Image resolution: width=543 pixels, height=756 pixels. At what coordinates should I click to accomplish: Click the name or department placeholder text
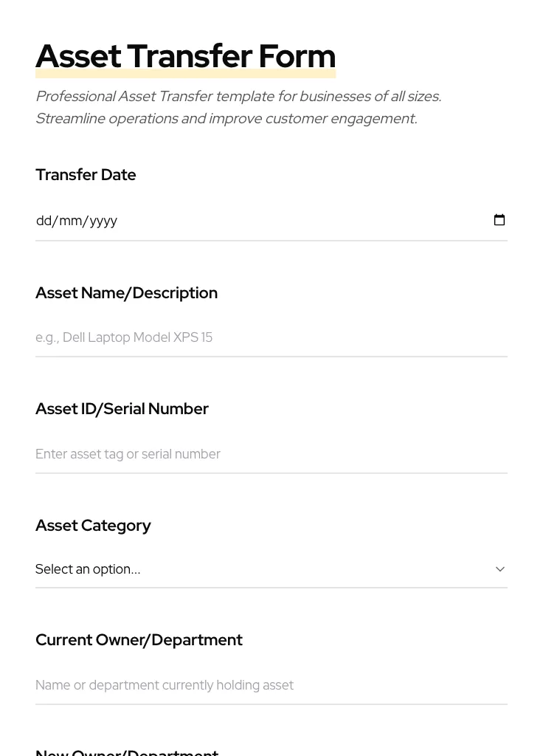pos(164,685)
